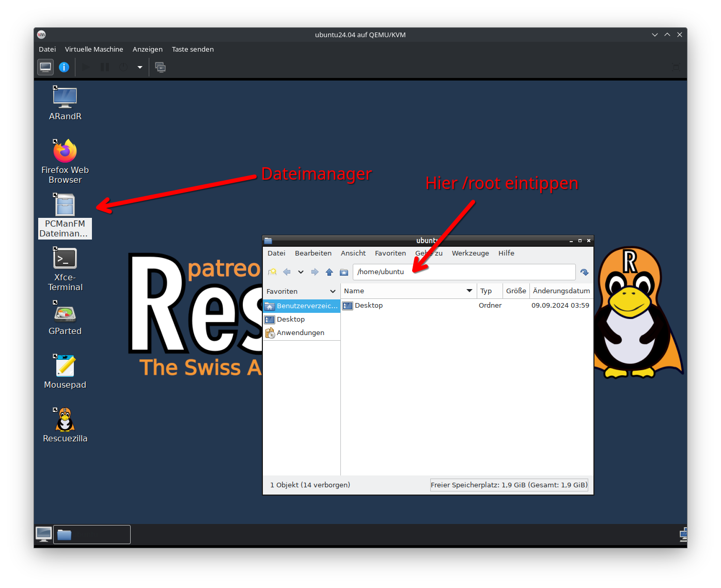Click PCManFM window folder icon in title bar

[x=268, y=241]
